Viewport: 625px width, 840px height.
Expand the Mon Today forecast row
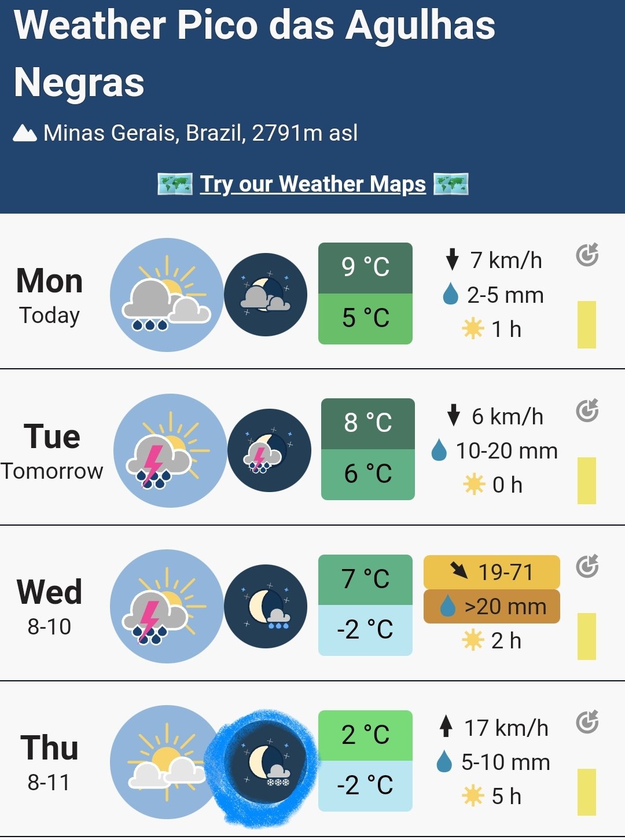tap(312, 292)
